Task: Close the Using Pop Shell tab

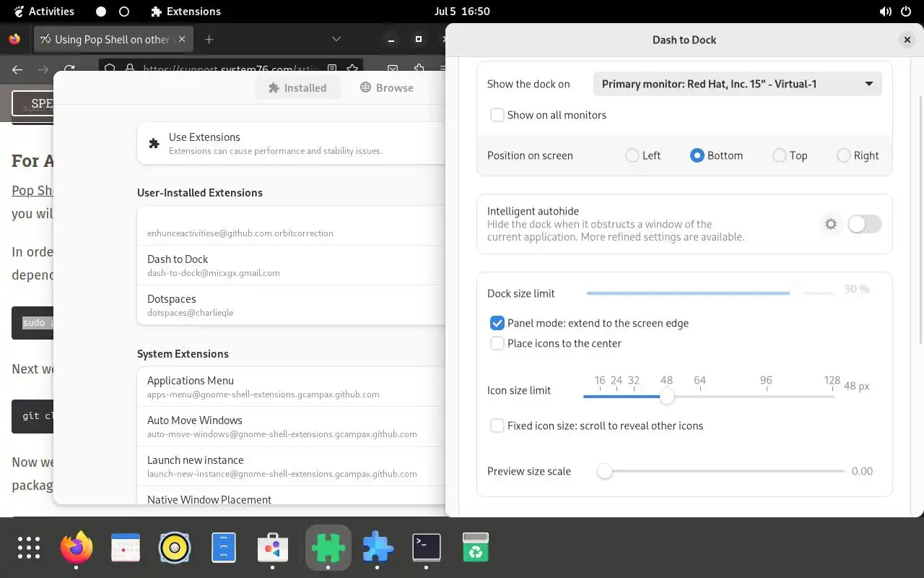Action: click(x=182, y=39)
